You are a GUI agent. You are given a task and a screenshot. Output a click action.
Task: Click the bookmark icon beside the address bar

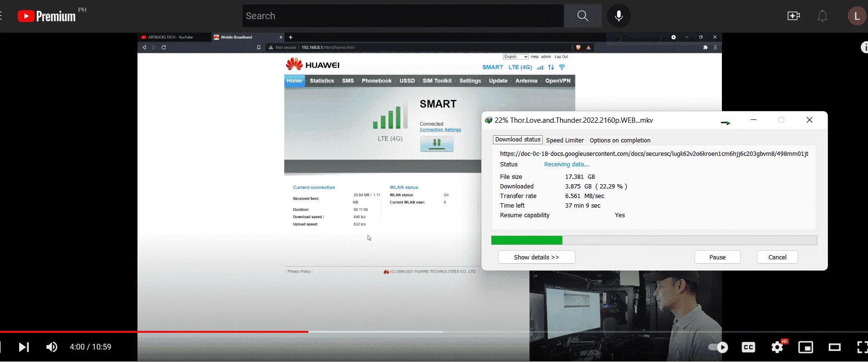coord(259,47)
